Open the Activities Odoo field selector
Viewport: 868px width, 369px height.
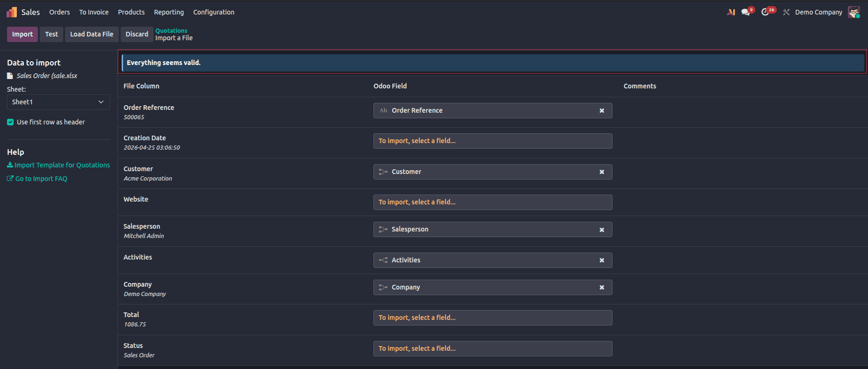pos(493,260)
